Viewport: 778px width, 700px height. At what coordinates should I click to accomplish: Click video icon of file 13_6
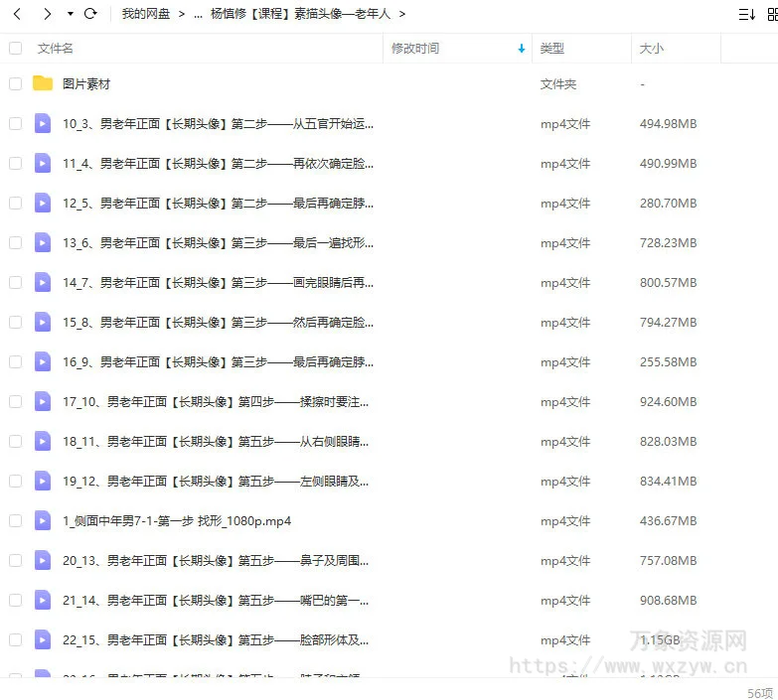[x=43, y=242]
